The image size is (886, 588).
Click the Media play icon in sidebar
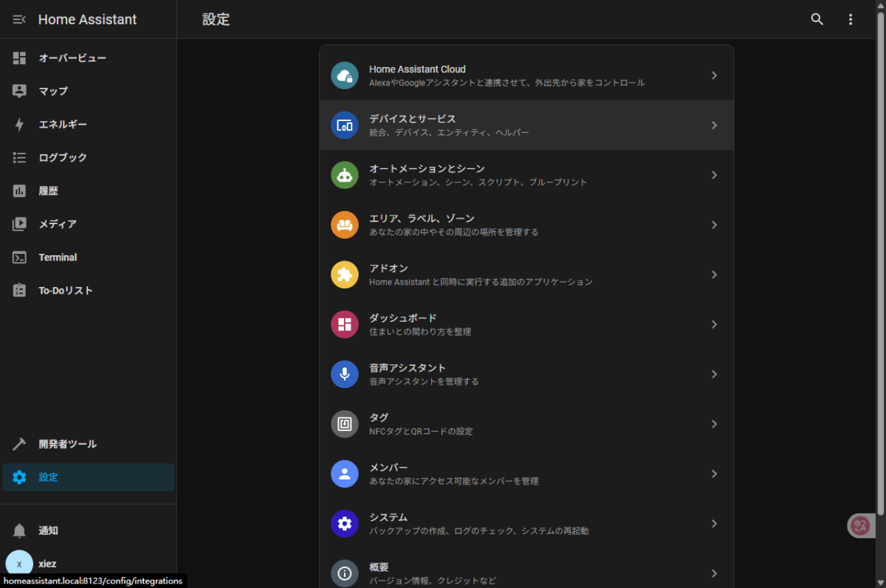tap(19, 224)
